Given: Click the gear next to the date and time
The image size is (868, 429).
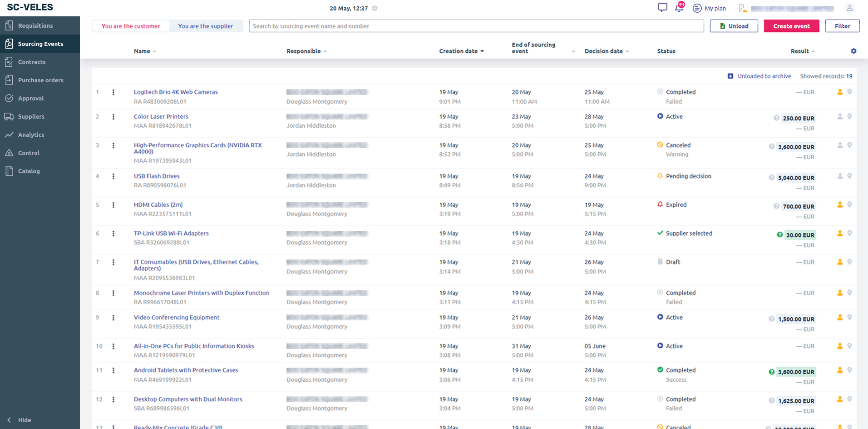Looking at the screenshot, I should (x=375, y=8).
